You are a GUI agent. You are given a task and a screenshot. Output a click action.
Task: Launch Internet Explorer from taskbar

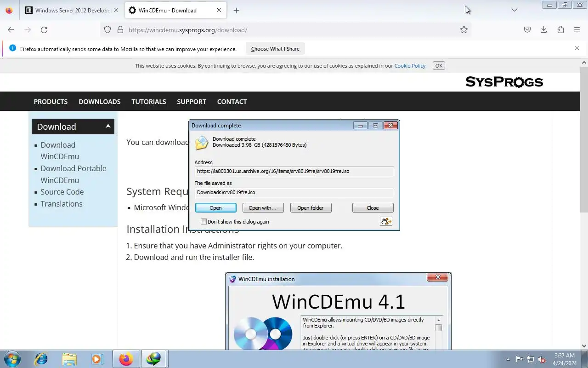tap(41, 359)
